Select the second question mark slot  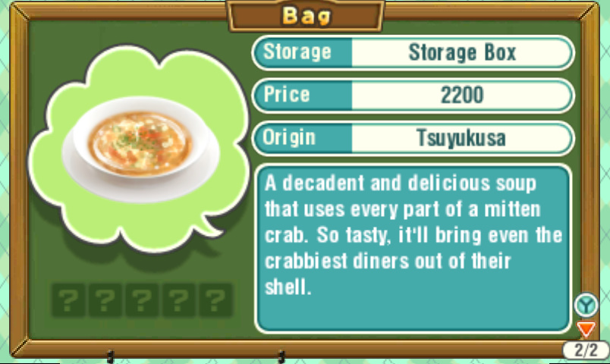[x=105, y=300]
